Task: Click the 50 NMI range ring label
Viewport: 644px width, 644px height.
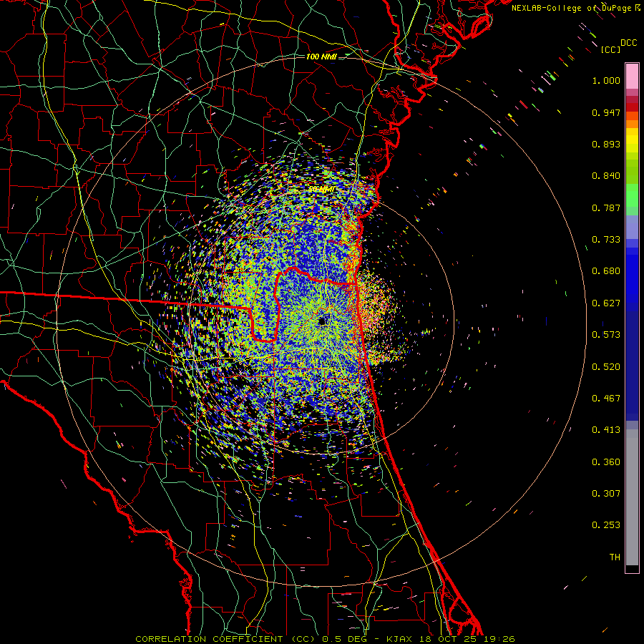Action: coord(321,190)
